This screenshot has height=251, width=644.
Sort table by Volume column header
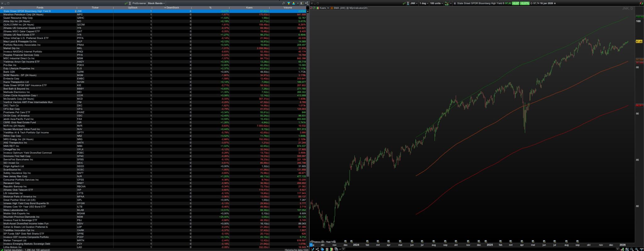click(x=288, y=8)
